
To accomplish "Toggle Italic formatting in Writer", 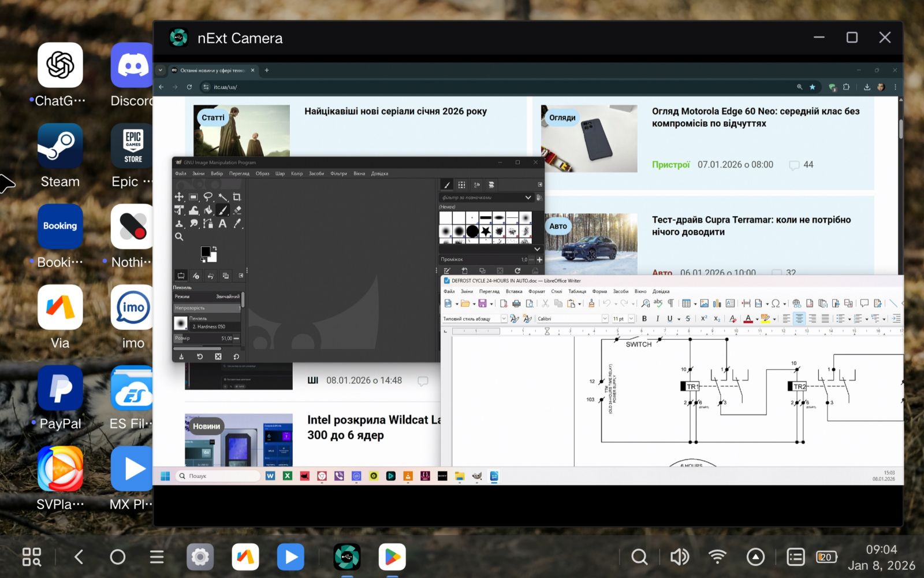I will [x=657, y=318].
